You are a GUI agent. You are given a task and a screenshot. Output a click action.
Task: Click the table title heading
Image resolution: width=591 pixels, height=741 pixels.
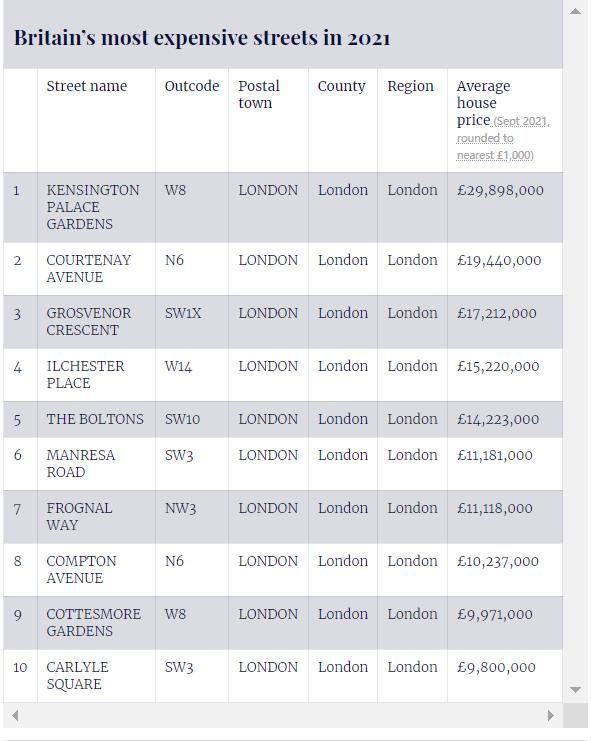[202, 38]
